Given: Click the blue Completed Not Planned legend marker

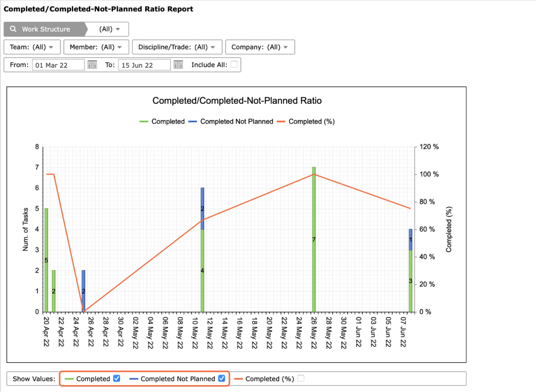Looking at the screenshot, I should click(193, 122).
